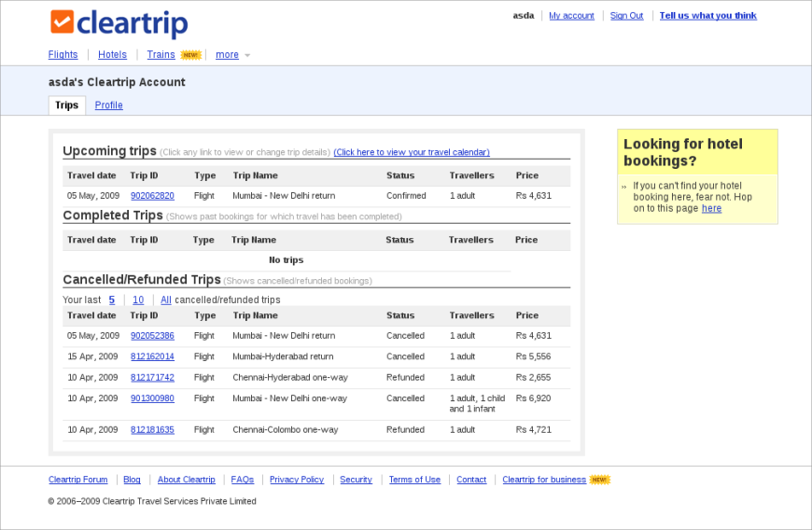Show last 5 cancelled trips
Screen dimensions: 812x530
(x=112, y=300)
